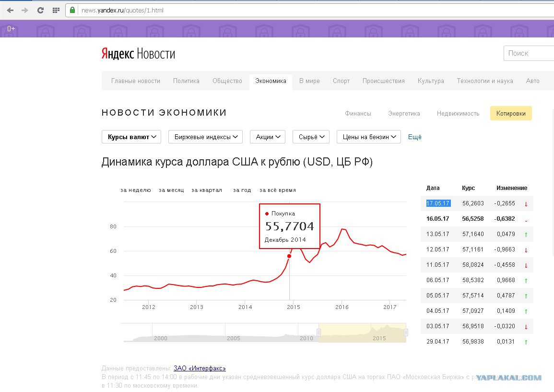This screenshot has height=392, width=554.
Task: Go back with the browser back arrow
Action: coord(10,10)
